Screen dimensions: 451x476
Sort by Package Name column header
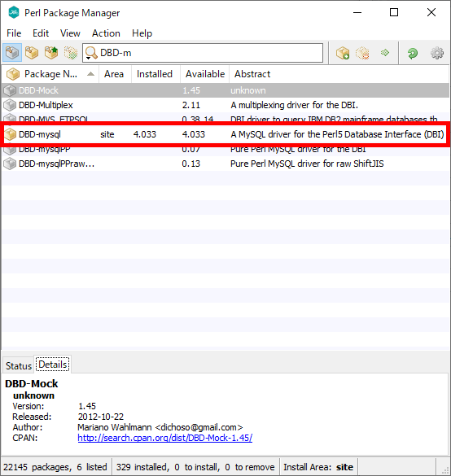50,74
